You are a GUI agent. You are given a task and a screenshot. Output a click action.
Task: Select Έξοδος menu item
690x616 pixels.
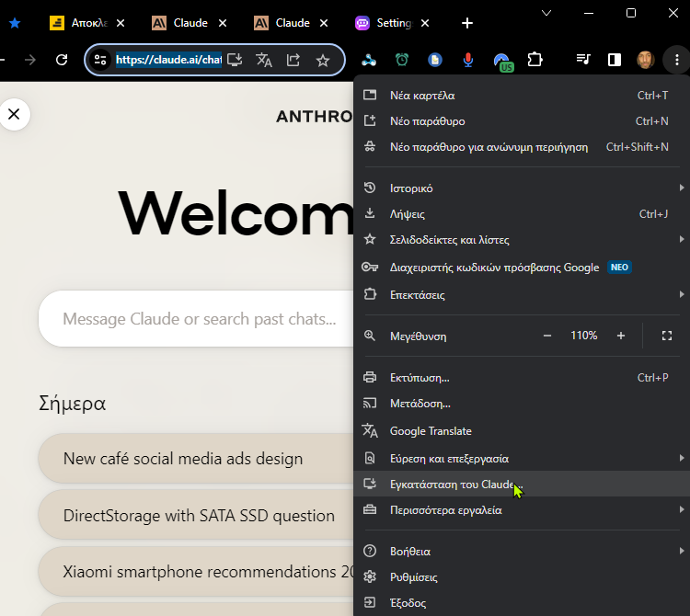(521, 603)
